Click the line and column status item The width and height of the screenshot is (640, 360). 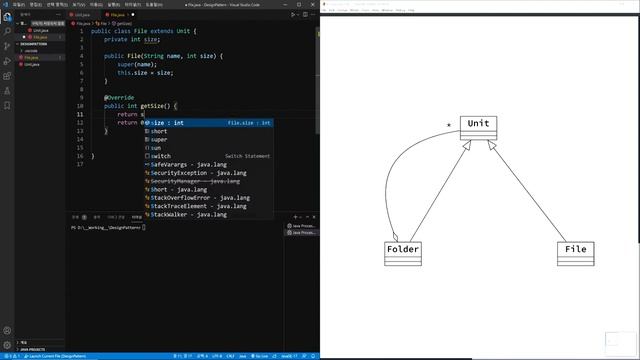point(182,356)
